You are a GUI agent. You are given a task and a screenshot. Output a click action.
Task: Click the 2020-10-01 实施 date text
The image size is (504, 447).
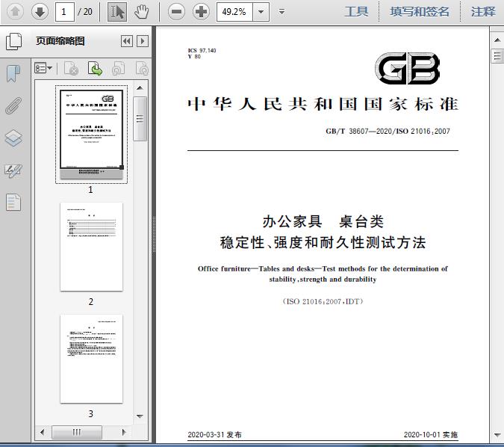(x=431, y=435)
